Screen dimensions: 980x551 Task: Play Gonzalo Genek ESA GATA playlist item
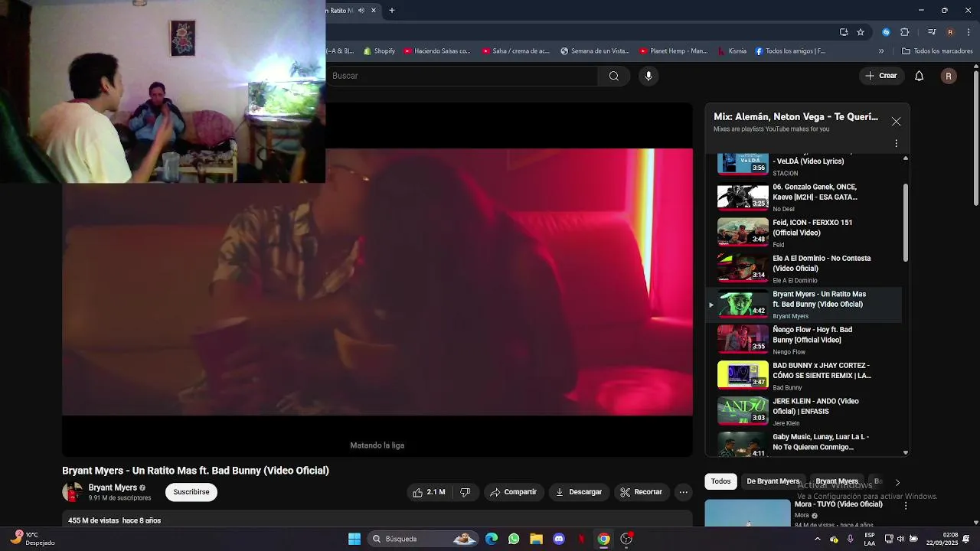point(804,197)
